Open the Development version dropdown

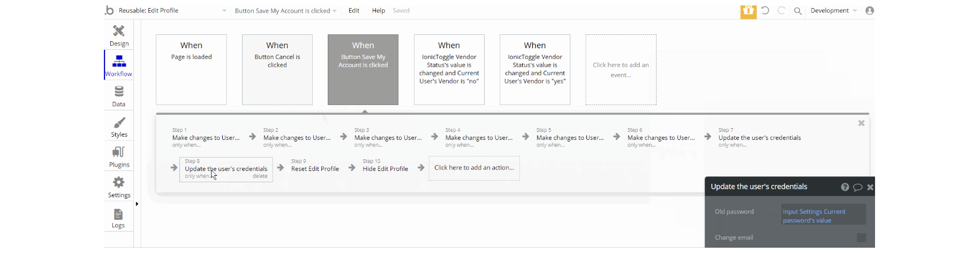point(834,11)
